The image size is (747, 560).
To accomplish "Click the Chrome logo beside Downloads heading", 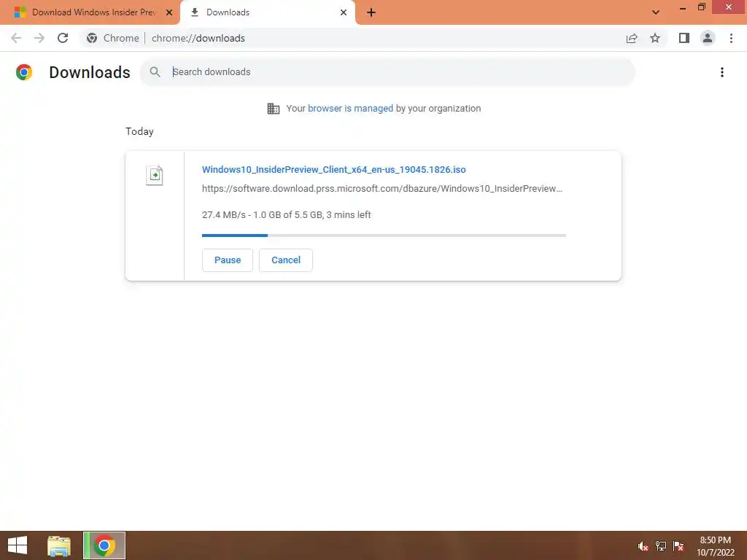I will pos(24,72).
